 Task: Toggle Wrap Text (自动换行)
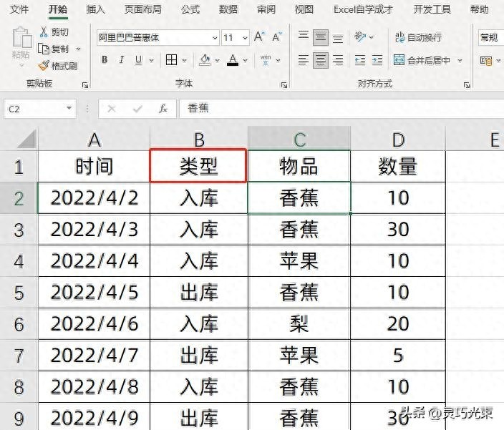(418, 37)
